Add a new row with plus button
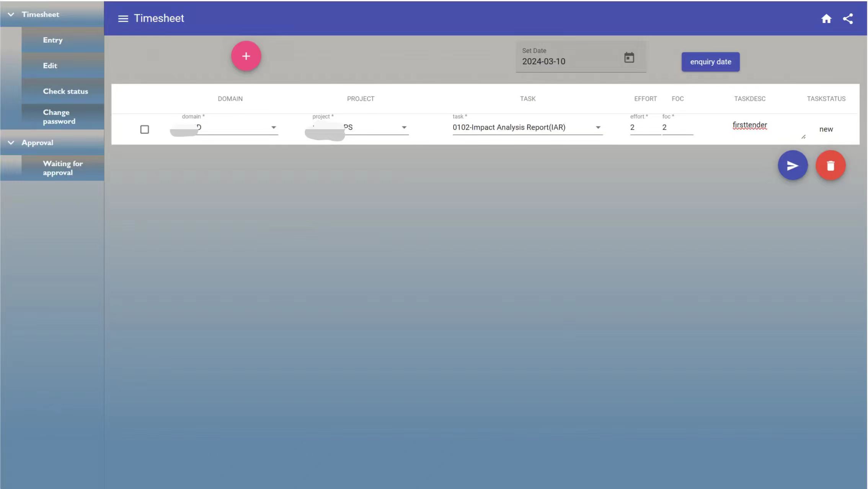The width and height of the screenshot is (868, 489). (246, 56)
